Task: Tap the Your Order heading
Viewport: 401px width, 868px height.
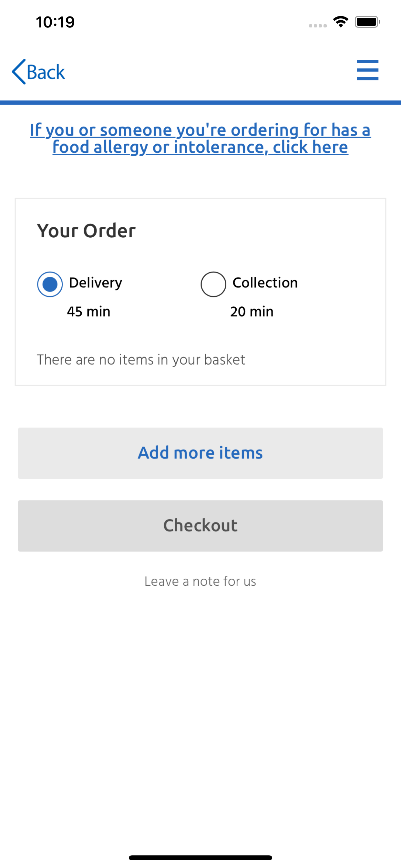Action: coord(86,231)
